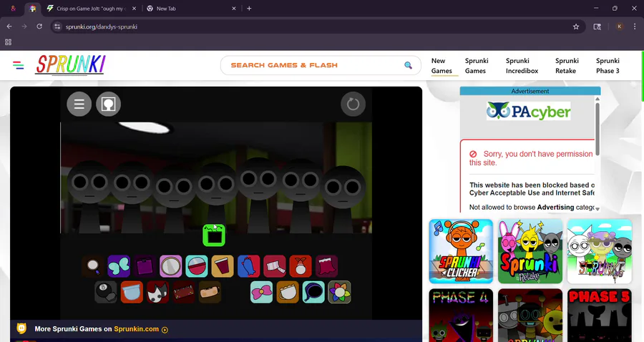
Task: Select the teal butterfly wings icon
Action: (119, 266)
